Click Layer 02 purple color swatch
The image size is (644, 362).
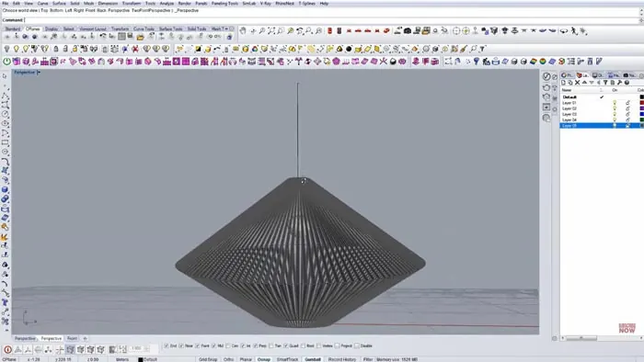641,108
